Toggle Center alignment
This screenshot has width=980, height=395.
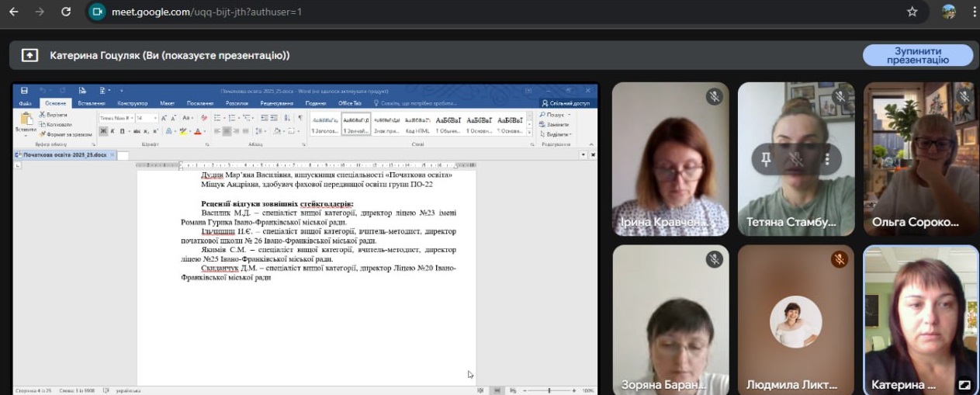tap(227, 131)
